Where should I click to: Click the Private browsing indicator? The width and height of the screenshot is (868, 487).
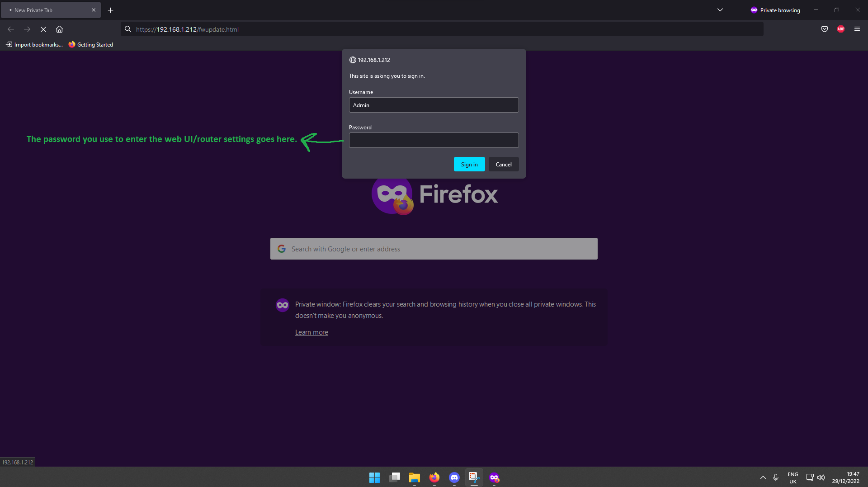[x=775, y=10]
